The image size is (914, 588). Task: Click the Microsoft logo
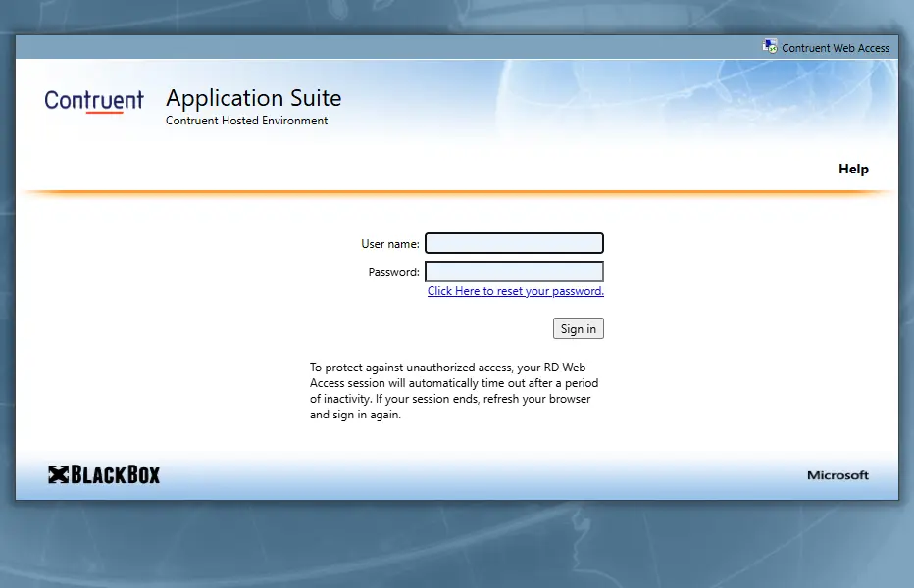pyautogui.click(x=838, y=475)
